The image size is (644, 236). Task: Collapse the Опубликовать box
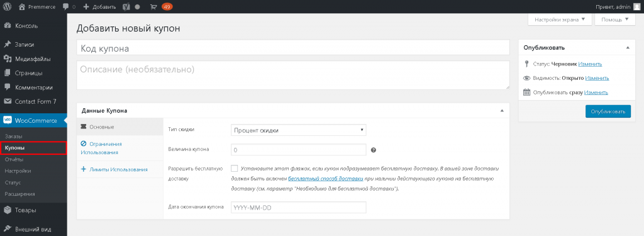628,48
